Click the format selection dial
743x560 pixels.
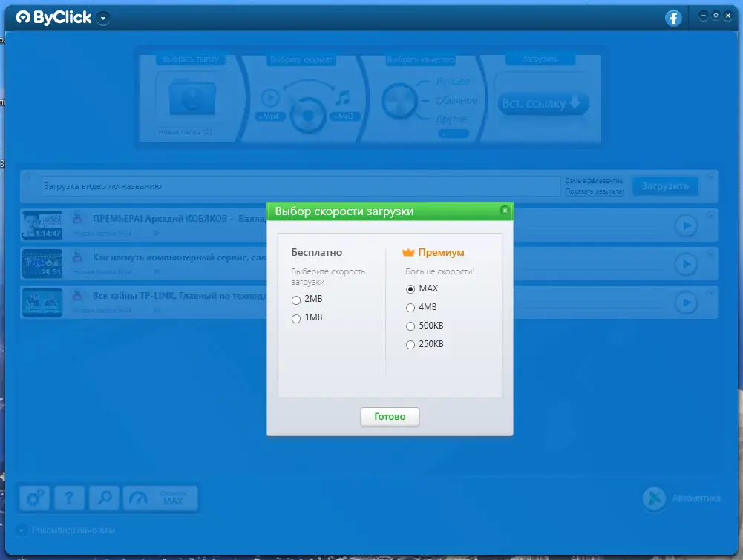(308, 115)
